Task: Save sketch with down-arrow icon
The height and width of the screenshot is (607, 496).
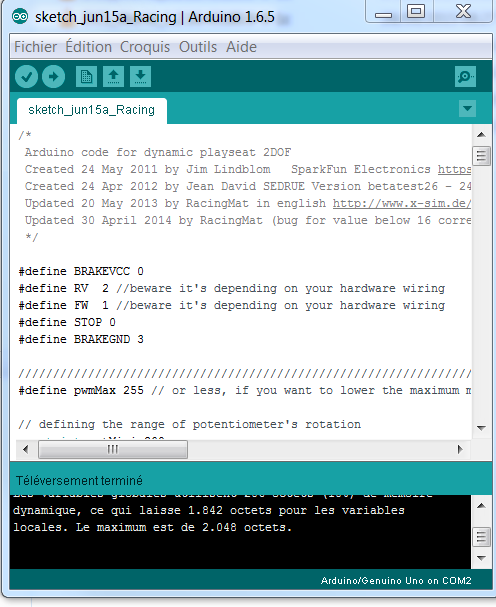Action: tap(140, 77)
